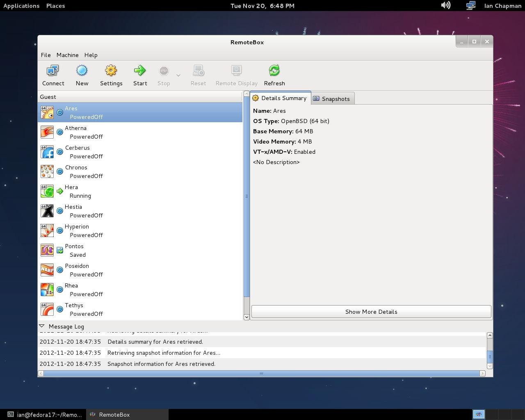This screenshot has height=420, width=525.
Task: Open the Machine menu
Action: (x=67, y=55)
